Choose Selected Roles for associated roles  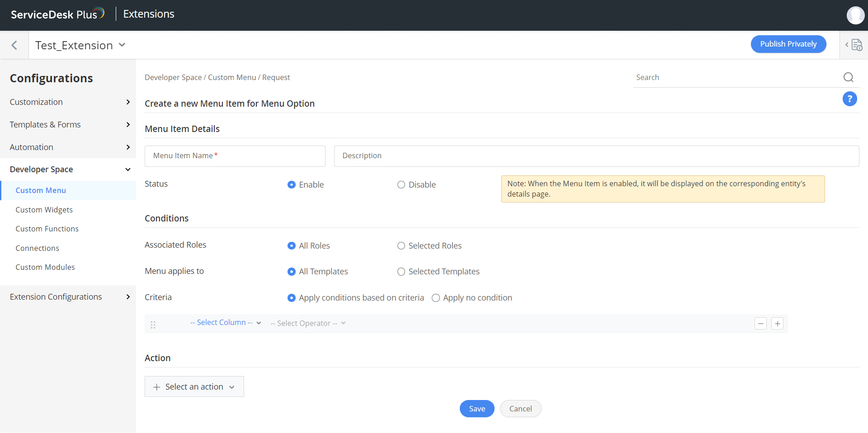(401, 245)
